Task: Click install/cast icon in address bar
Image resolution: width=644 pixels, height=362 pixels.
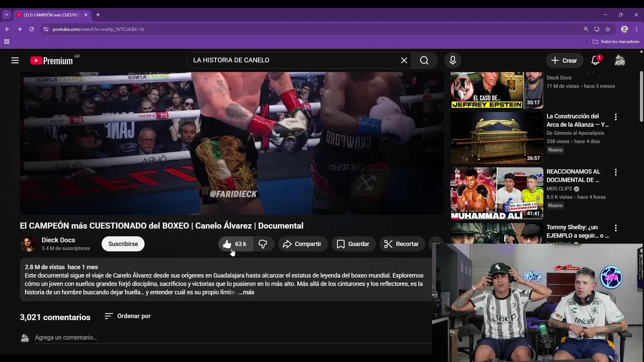Action: tap(597, 29)
